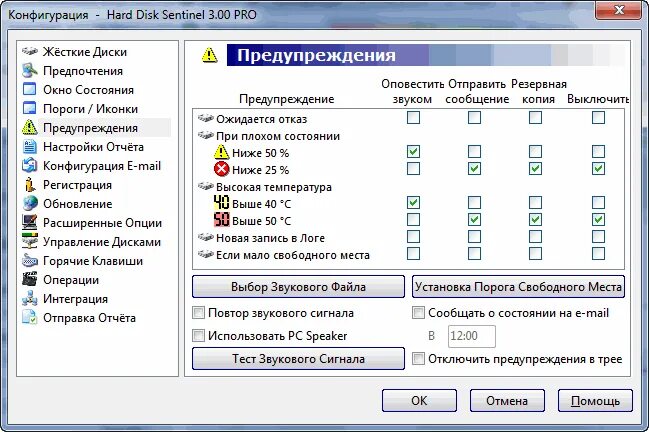Click the Регистрация info icon
Screen dimensions: 649x432
(30, 185)
